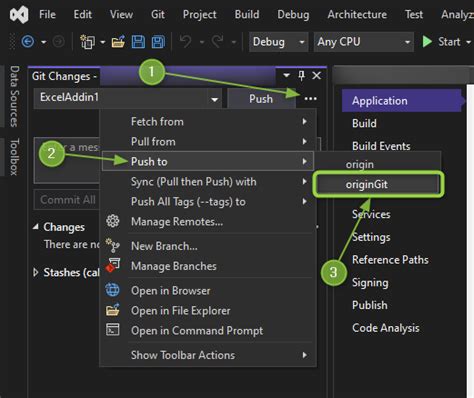This screenshot has width=474, height=398.
Task: Click the Push button
Action: [261, 99]
